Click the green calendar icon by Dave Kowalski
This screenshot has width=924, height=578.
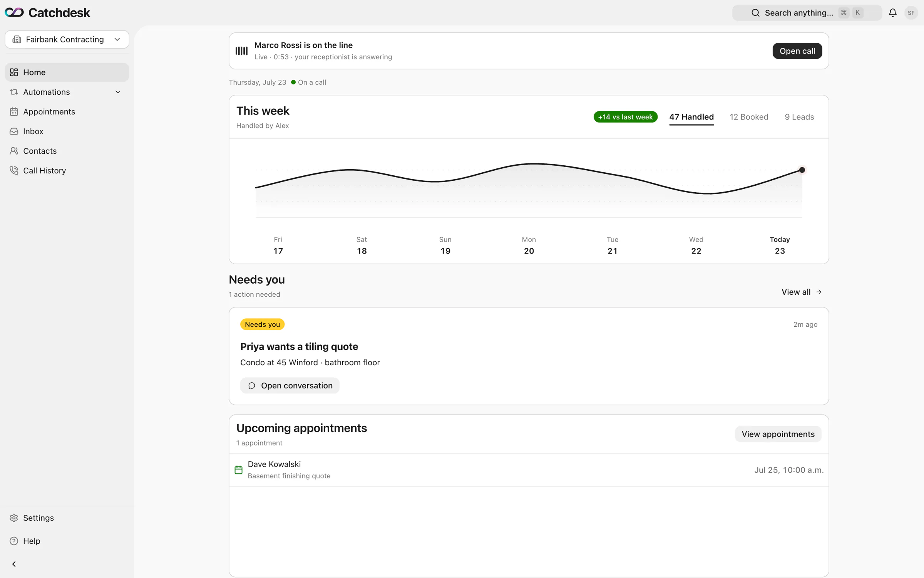(239, 470)
